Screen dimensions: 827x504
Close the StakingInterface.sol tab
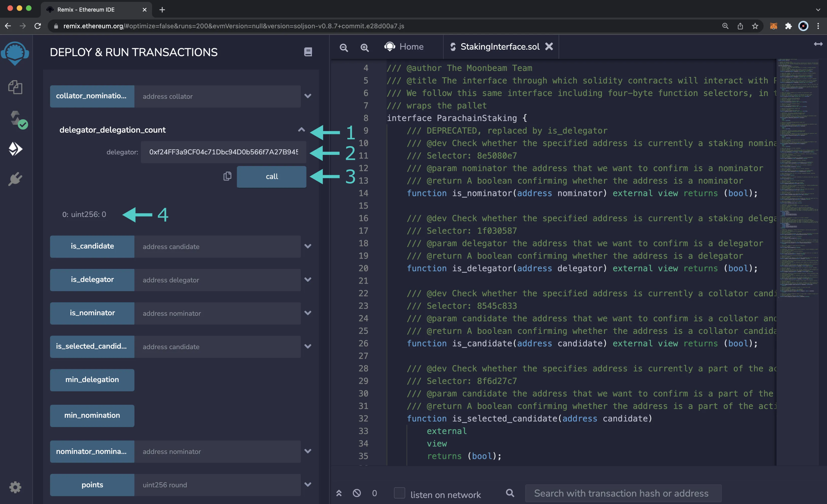coord(549,47)
